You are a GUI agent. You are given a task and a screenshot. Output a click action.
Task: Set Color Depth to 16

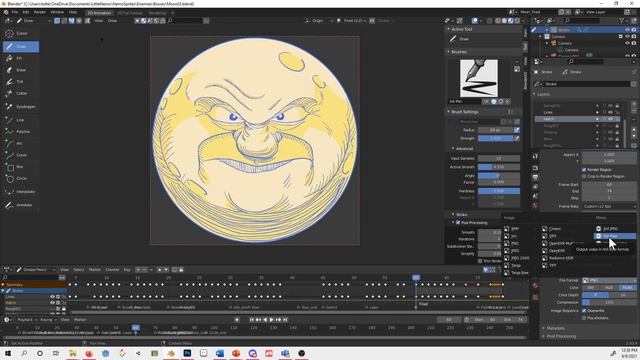coord(623,295)
